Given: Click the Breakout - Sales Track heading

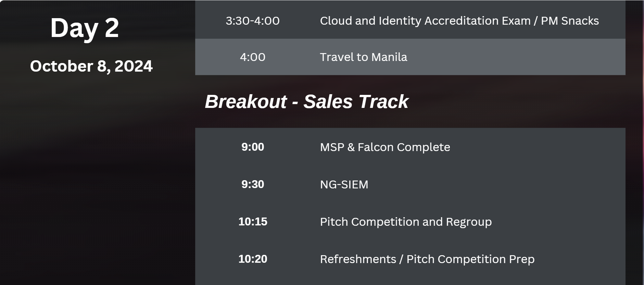Looking at the screenshot, I should click(306, 101).
